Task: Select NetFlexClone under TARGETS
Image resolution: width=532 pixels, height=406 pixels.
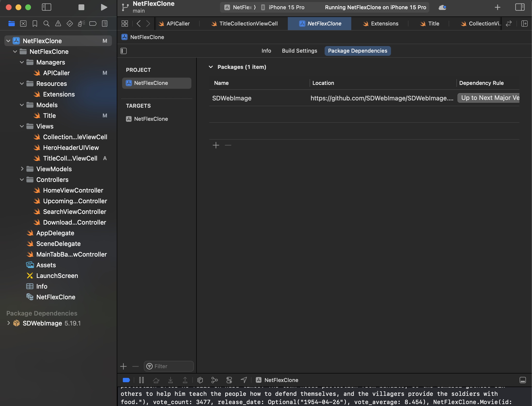Action: tap(151, 119)
